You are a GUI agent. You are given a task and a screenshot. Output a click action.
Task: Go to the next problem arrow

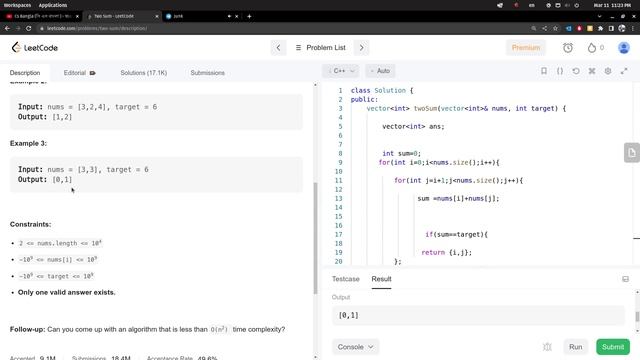(361, 48)
